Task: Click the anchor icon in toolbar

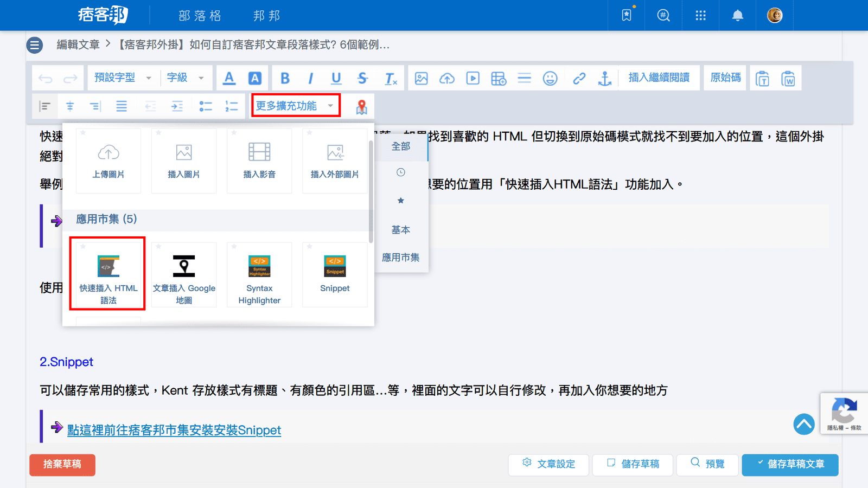Action: 604,79
